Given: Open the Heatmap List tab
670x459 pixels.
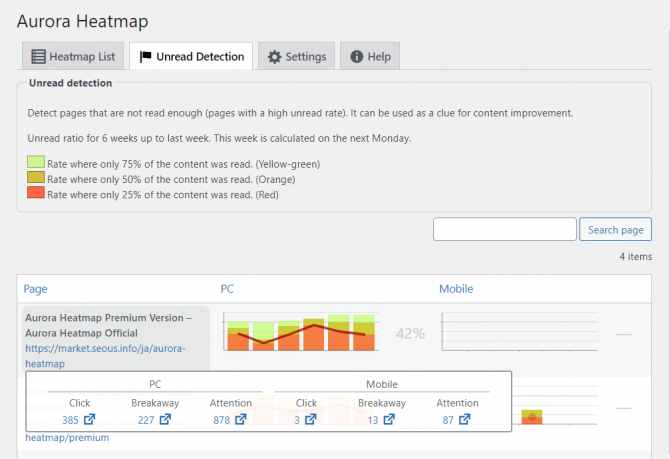Looking at the screenshot, I should point(73,56).
